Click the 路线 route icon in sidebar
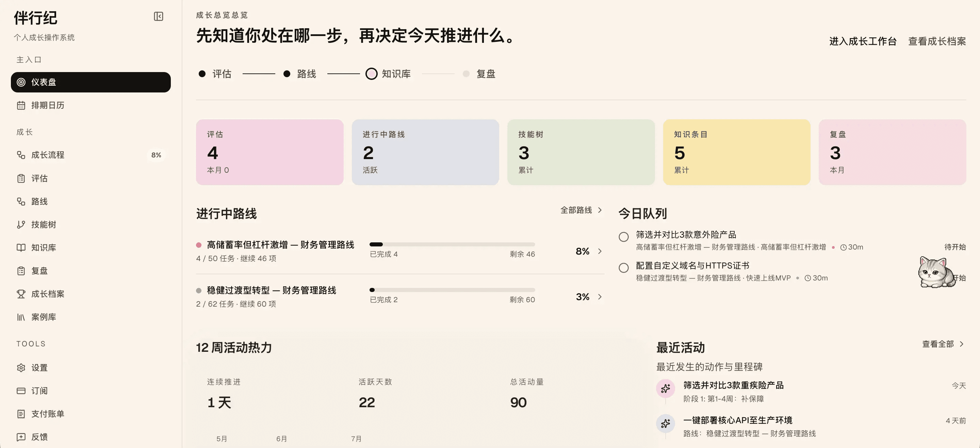 click(21, 201)
